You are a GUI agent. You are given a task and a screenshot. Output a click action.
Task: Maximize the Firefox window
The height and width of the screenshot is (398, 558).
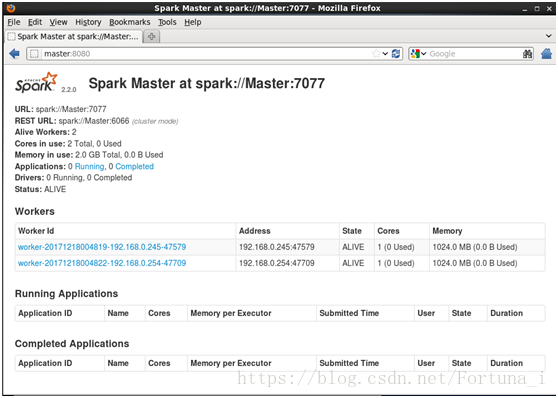tap(537, 9)
